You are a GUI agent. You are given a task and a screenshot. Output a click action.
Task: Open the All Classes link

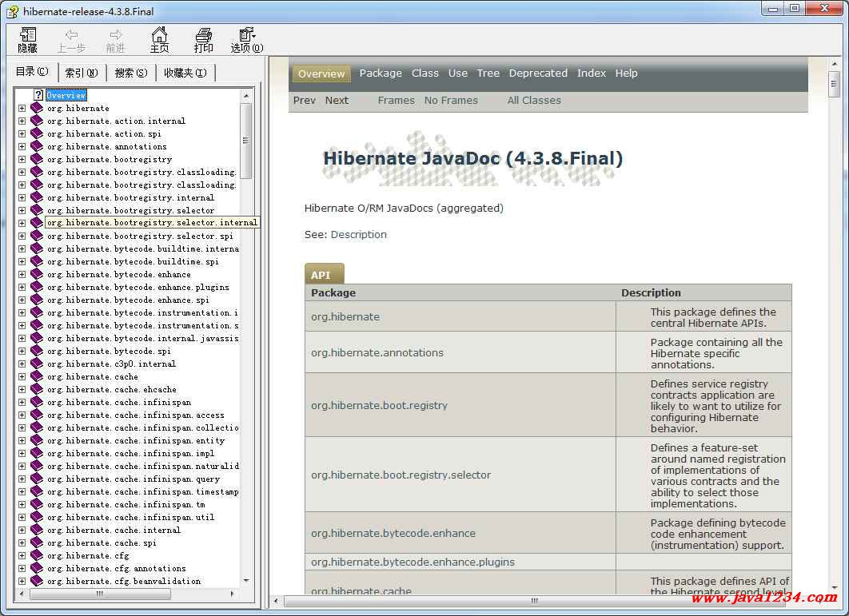pyautogui.click(x=534, y=100)
